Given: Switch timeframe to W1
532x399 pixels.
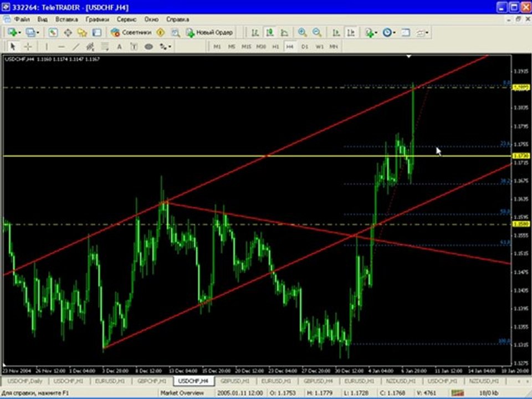Looking at the screenshot, I should pos(319,47).
